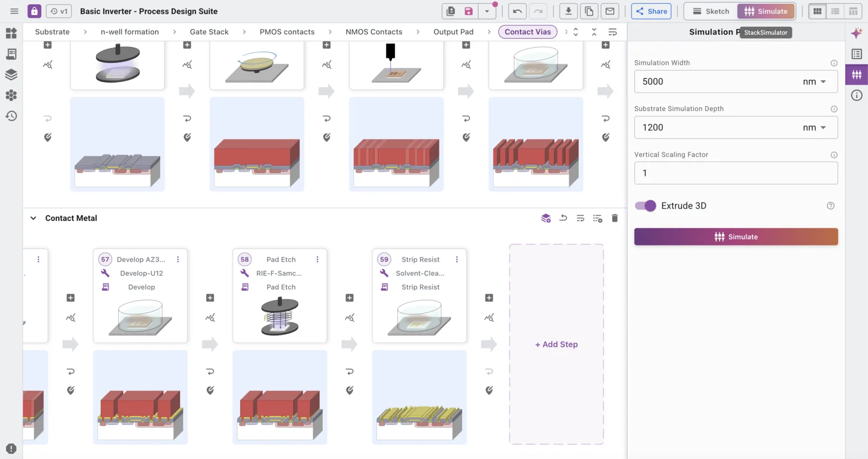868x459 pixels.
Task: Click the sparkle AI assistant icon
Action: click(x=857, y=34)
